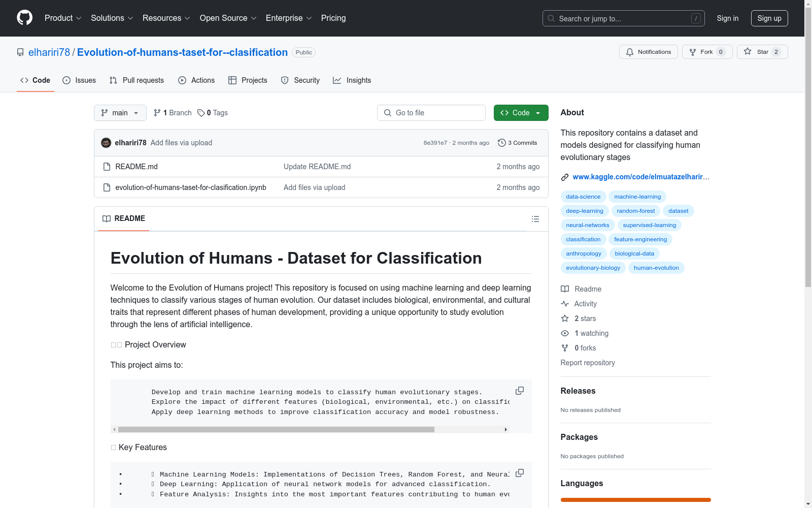The width and height of the screenshot is (812, 508).
Task: Open the Evolution-of-humans-taset-for--clasification repo link
Action: 182,52
